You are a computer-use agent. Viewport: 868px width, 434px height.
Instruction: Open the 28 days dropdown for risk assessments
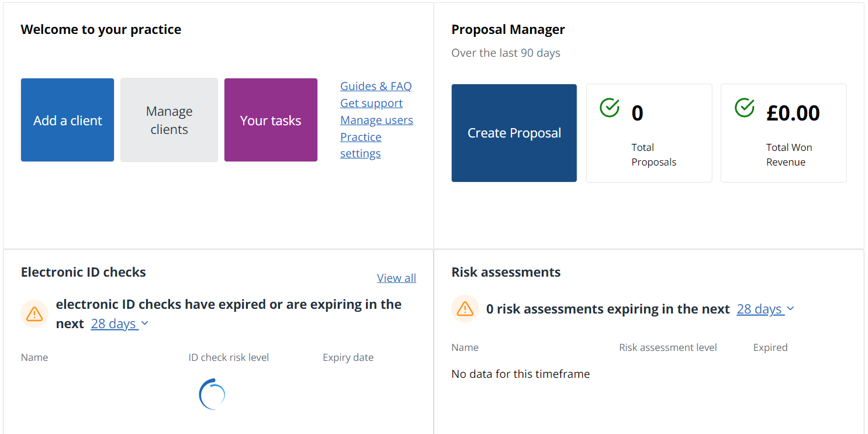[x=765, y=309]
